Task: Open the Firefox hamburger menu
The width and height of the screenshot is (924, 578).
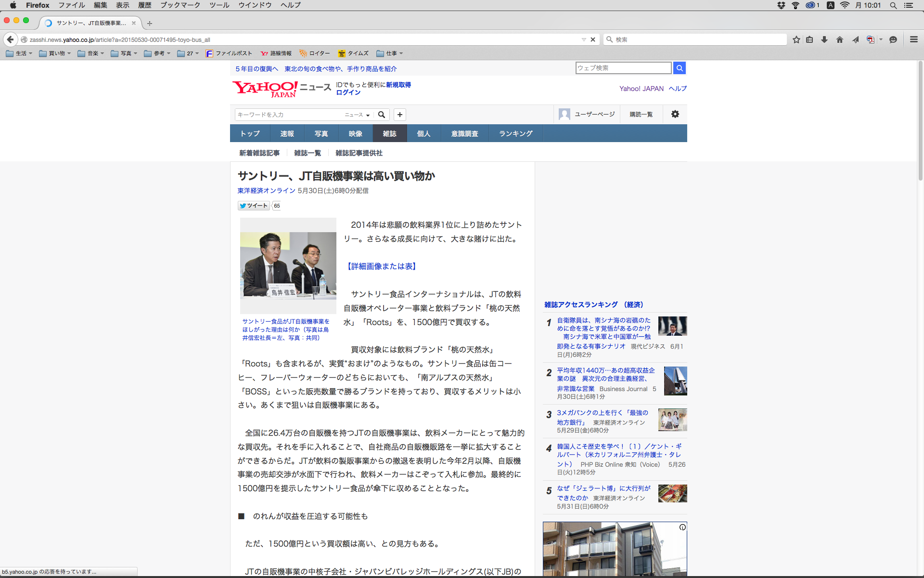Action: pos(913,39)
